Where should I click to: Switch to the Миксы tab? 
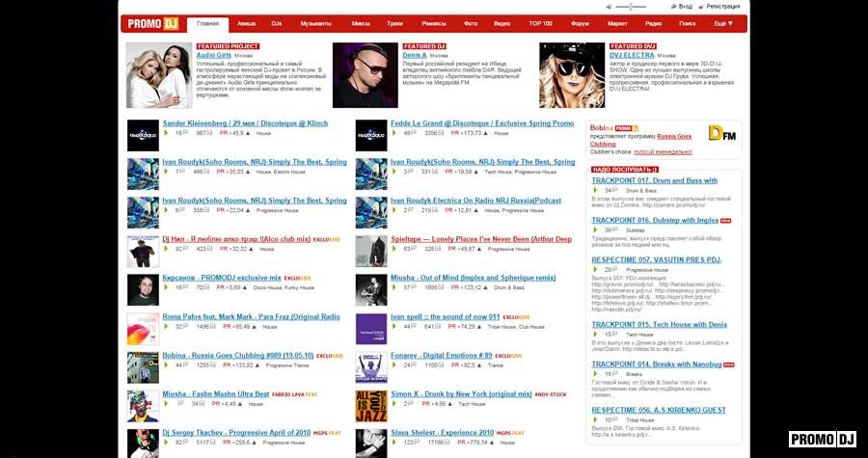[361, 23]
